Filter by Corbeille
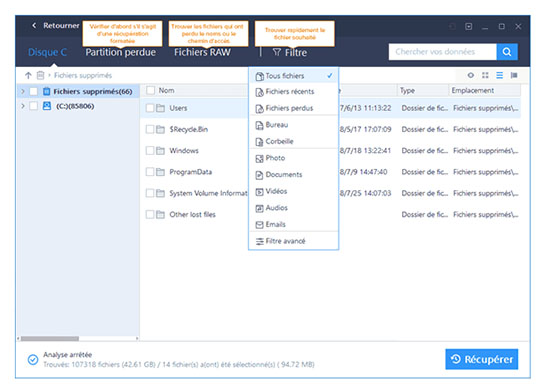 [x=294, y=141]
